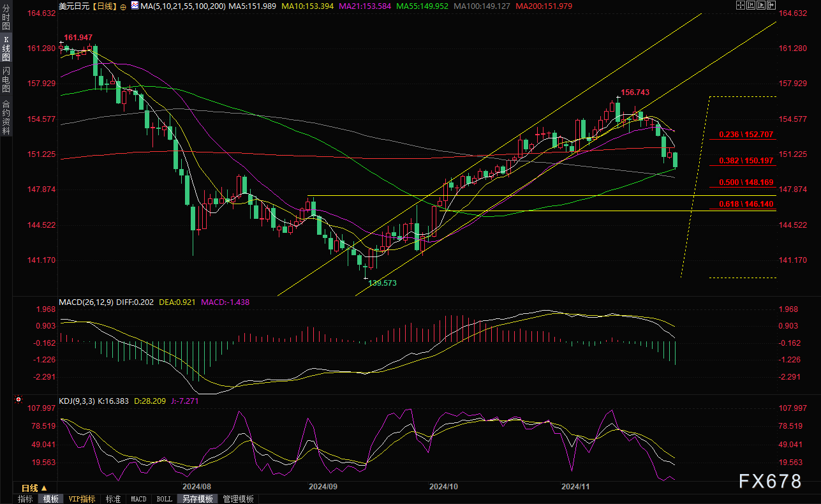Select the K线图 side tab
Image resolution: width=821 pixels, height=504 pixels.
(x=6, y=48)
